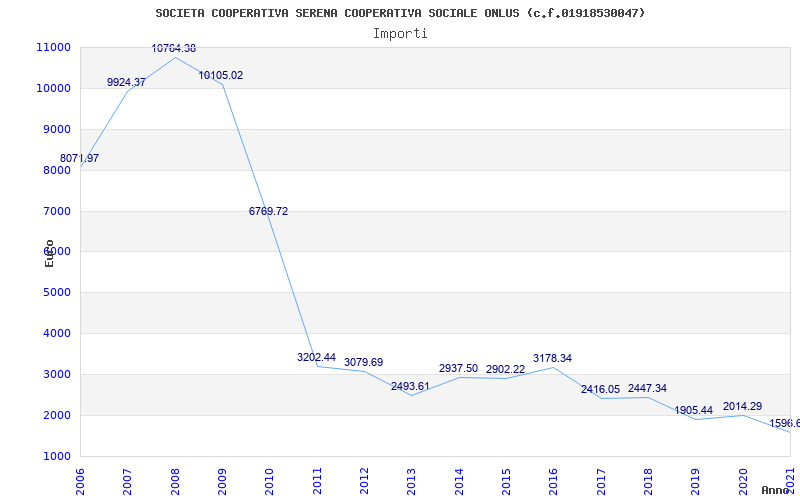Click the Anno axis label

click(775, 490)
